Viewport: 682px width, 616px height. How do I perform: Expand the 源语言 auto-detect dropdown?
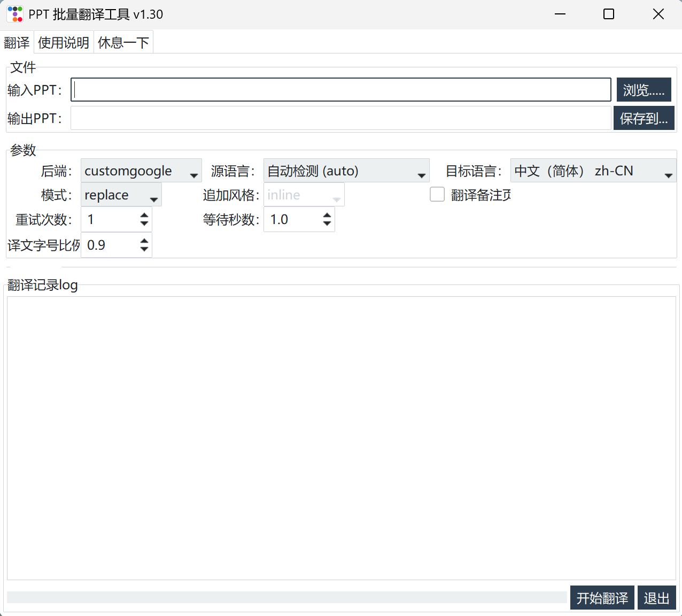(346, 171)
